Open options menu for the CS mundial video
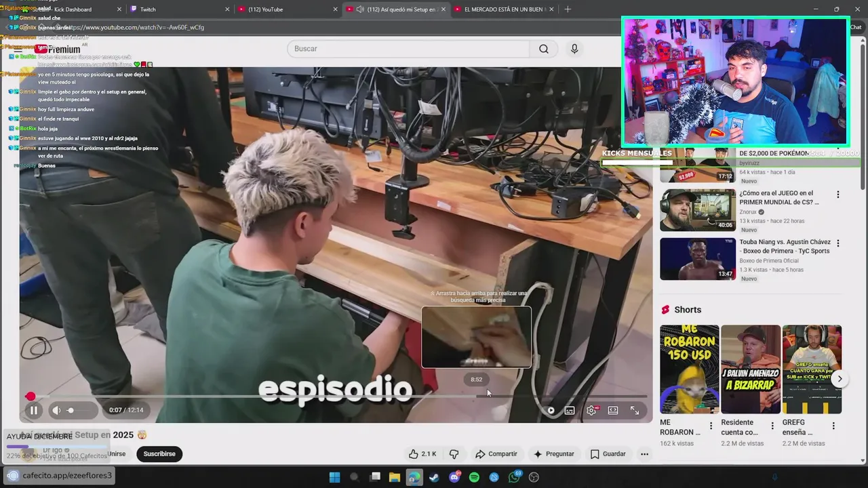The width and height of the screenshot is (868, 488). click(x=838, y=195)
